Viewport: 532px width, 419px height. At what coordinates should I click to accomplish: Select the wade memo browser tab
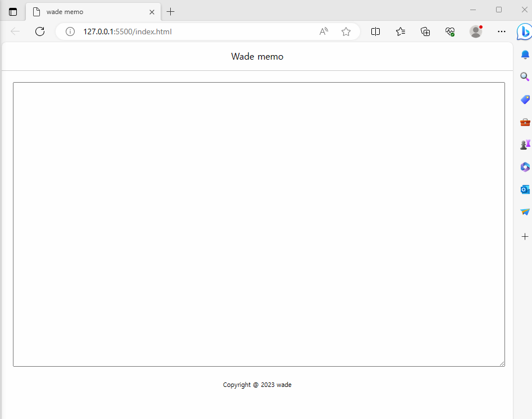pos(93,12)
